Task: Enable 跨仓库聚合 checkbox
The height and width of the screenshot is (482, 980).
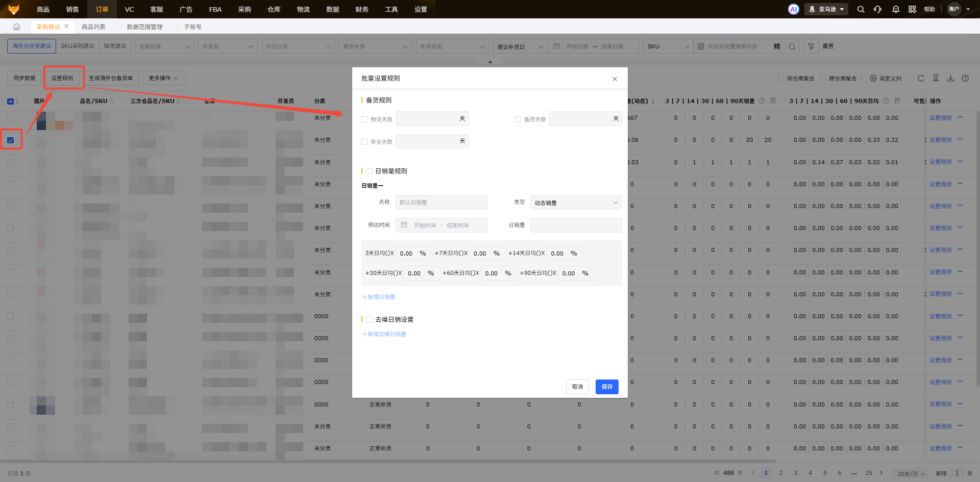Action: click(x=823, y=78)
